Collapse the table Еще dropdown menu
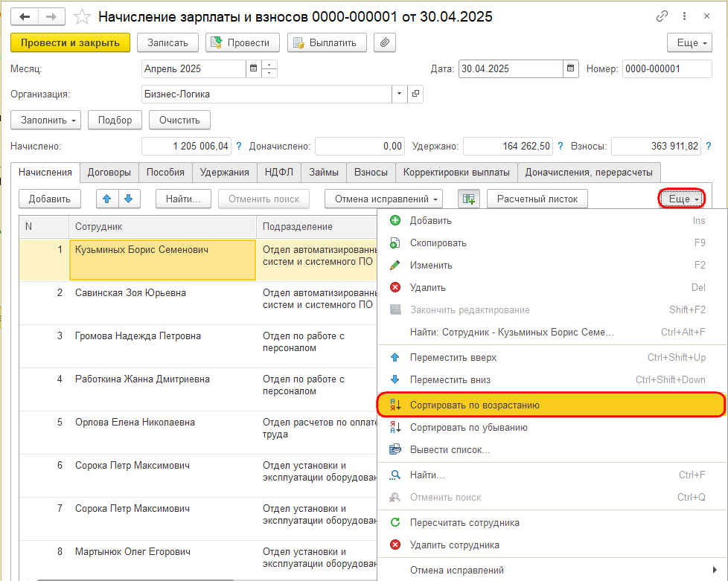 click(x=682, y=199)
